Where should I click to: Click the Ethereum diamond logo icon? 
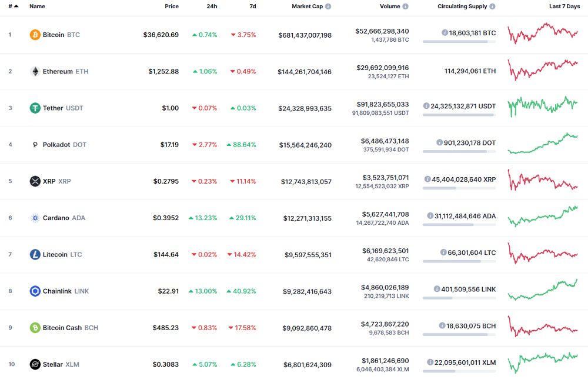(x=35, y=71)
